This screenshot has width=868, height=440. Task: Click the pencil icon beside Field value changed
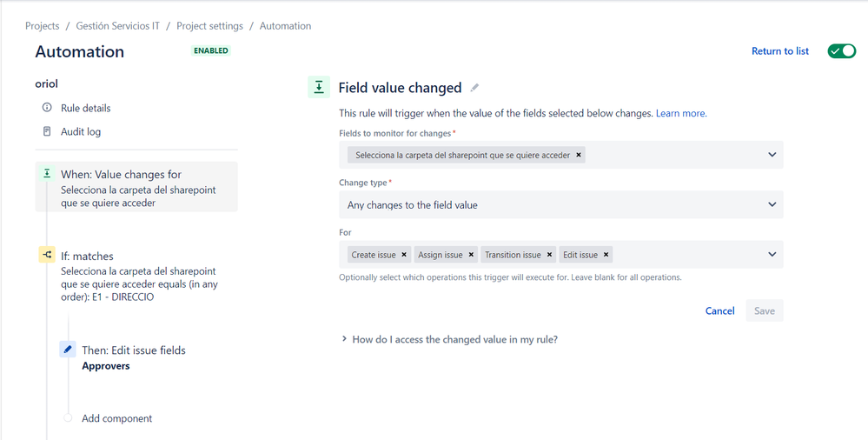[x=474, y=88]
